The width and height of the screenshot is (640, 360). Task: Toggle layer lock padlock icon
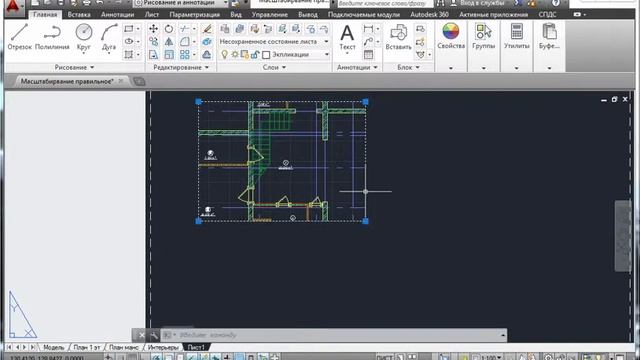tap(255, 54)
